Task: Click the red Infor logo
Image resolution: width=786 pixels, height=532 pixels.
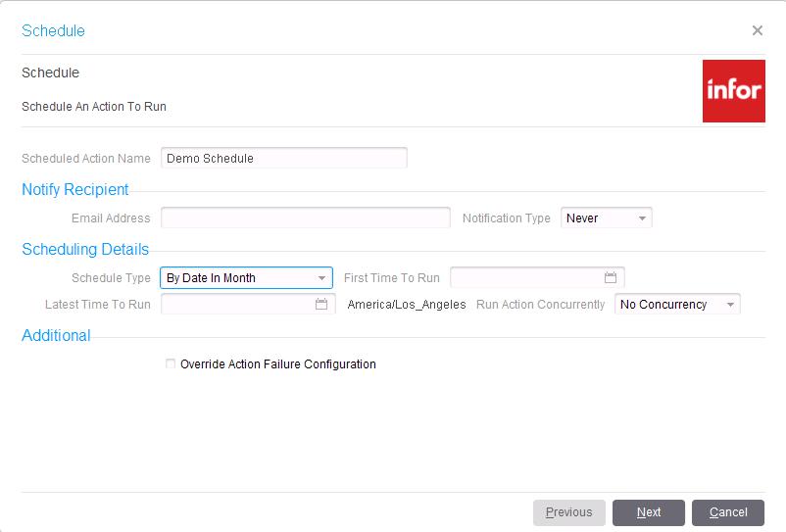Action: [733, 91]
